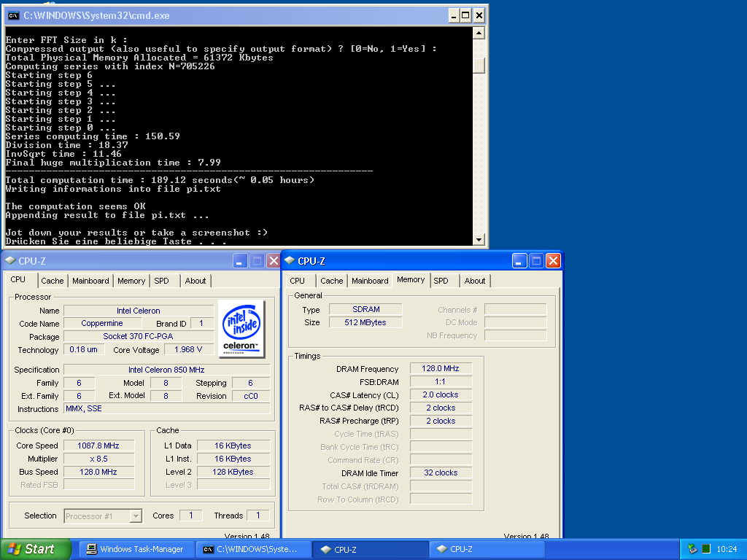Open the Memory tab in left CPU-Z window

click(x=131, y=281)
